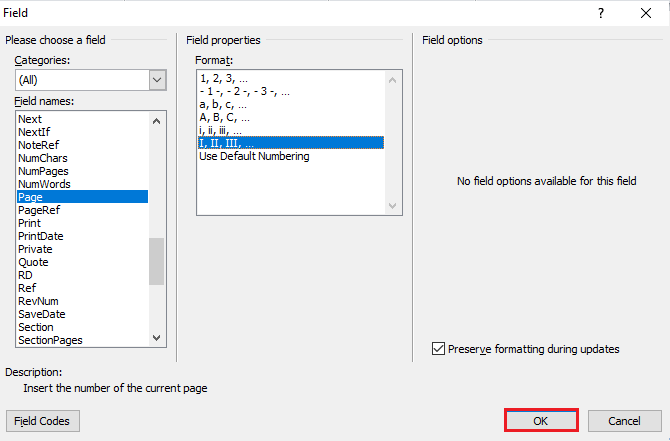Select Use Default Numbering format
This screenshot has width=670, height=441.
coord(254,156)
